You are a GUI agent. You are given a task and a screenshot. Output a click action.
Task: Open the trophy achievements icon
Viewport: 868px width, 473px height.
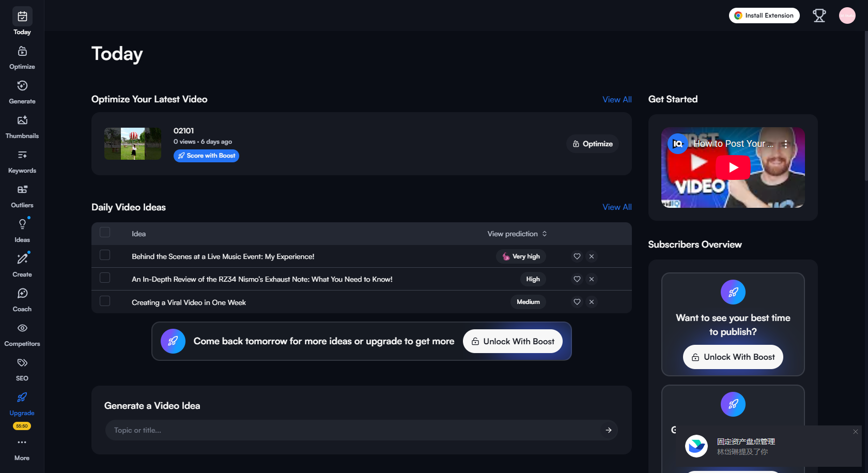click(x=819, y=16)
